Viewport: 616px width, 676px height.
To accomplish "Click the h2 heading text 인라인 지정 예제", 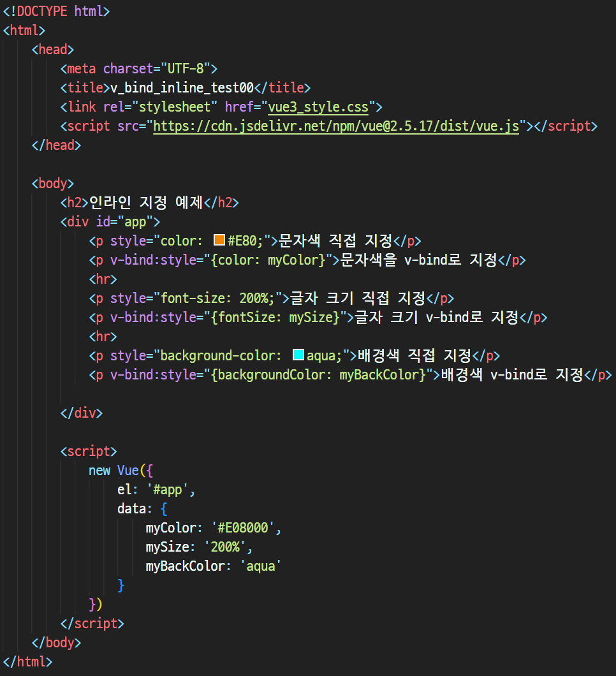I will [x=145, y=202].
